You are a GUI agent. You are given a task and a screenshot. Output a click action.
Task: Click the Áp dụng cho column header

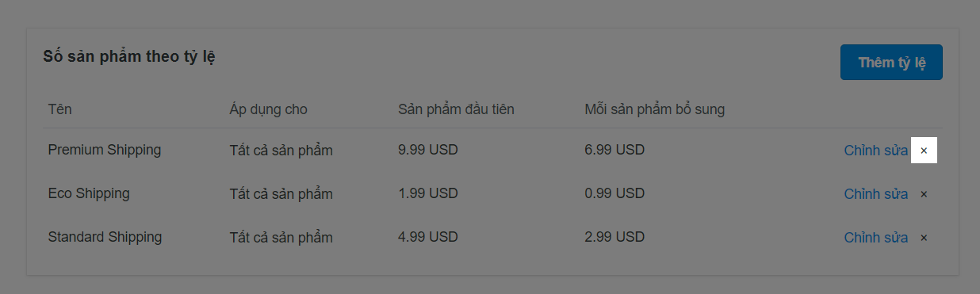(x=268, y=109)
